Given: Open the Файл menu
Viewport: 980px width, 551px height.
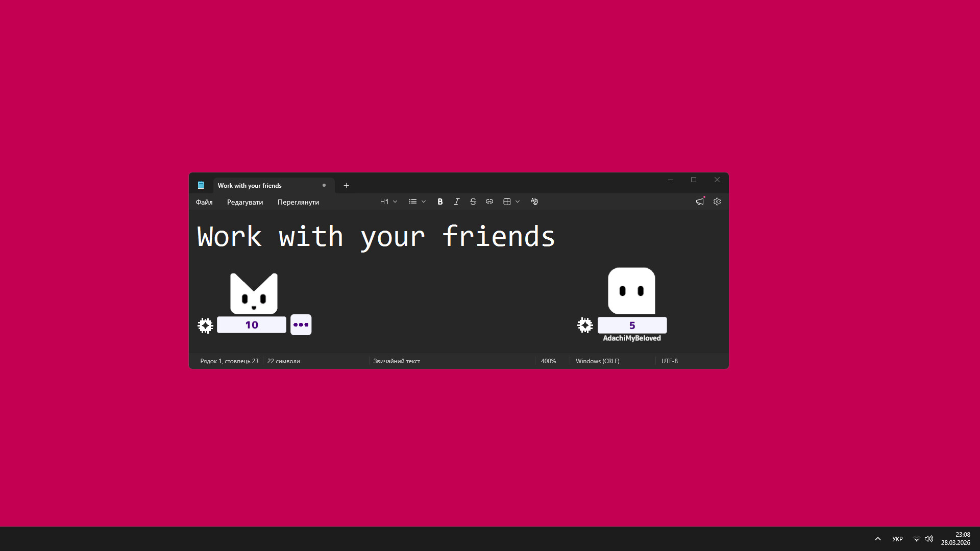Looking at the screenshot, I should tap(204, 202).
